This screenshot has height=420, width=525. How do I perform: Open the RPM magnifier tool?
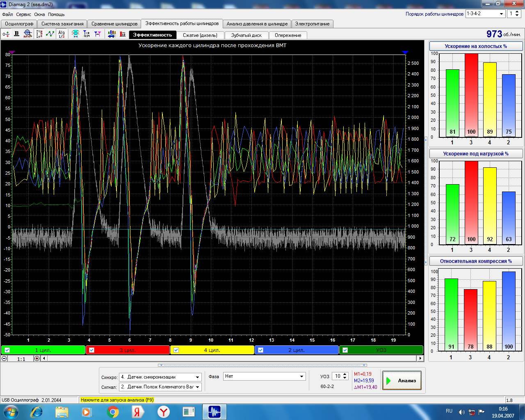(27, 34)
